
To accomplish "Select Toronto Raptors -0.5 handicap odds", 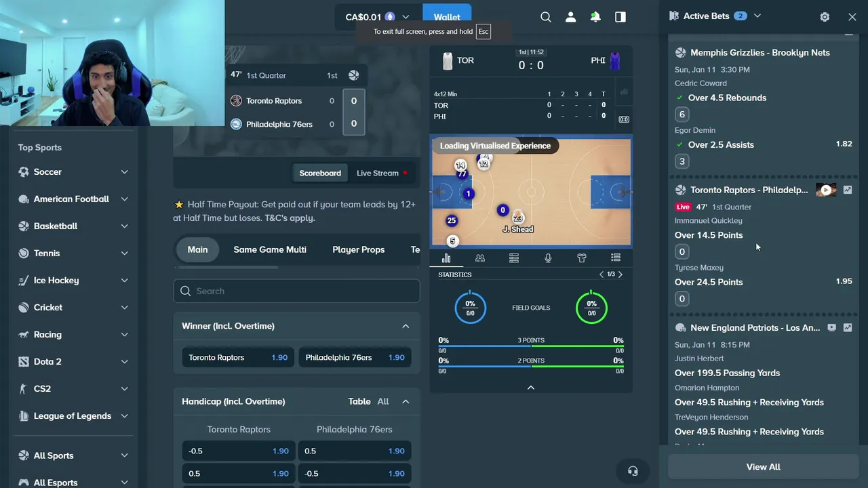I will tap(238, 451).
